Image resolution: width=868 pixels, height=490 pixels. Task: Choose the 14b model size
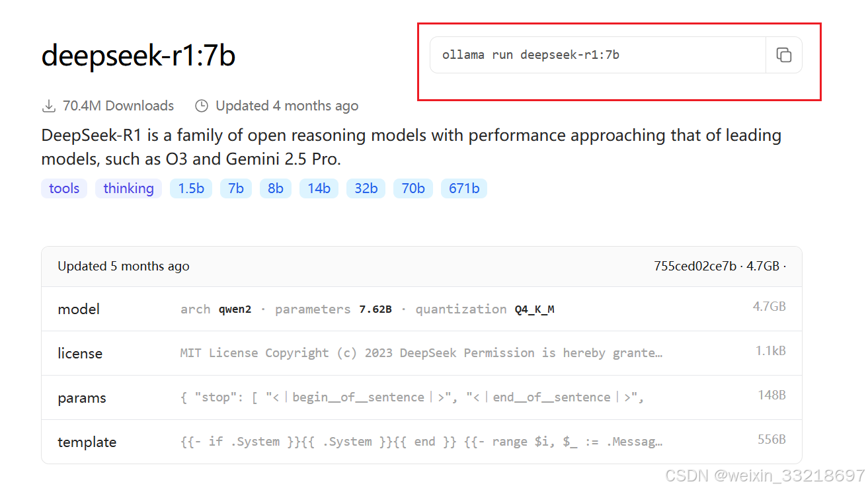319,188
